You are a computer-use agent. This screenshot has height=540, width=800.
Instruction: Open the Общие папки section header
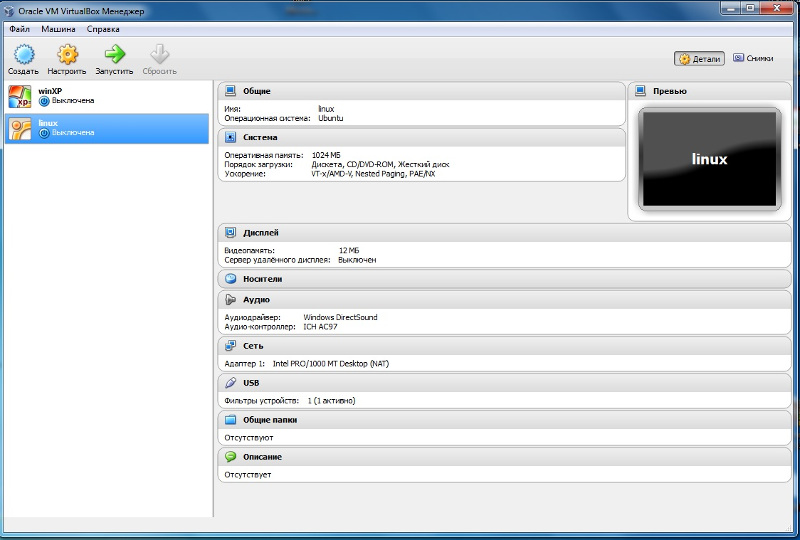tap(504, 420)
